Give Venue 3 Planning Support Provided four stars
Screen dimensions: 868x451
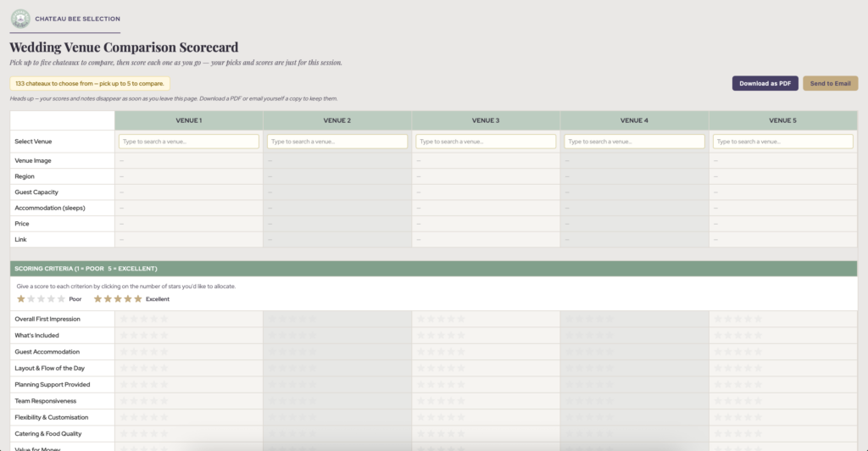tap(451, 385)
